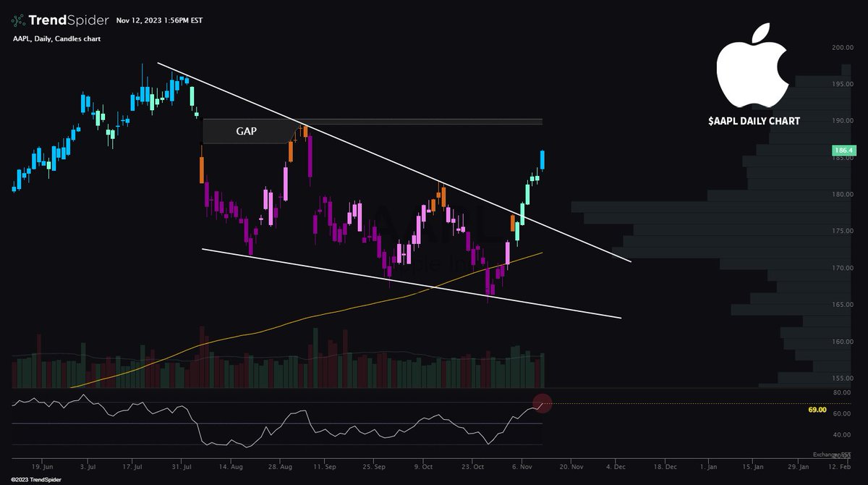Click the "18. Dec" date label
This screenshot has height=485, width=868.
point(667,468)
